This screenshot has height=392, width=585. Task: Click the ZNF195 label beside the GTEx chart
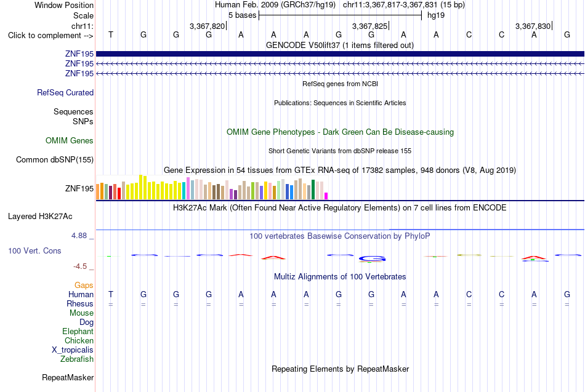79,189
